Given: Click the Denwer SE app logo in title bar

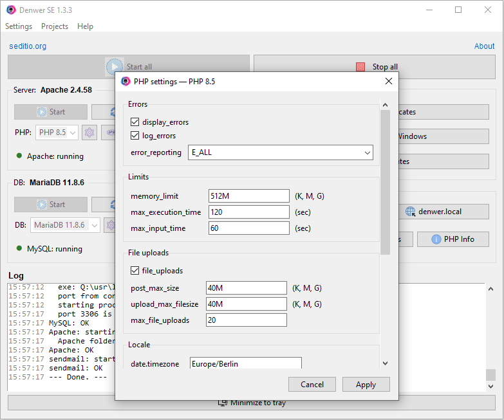Looking at the screenshot, I should pyautogui.click(x=11, y=10).
